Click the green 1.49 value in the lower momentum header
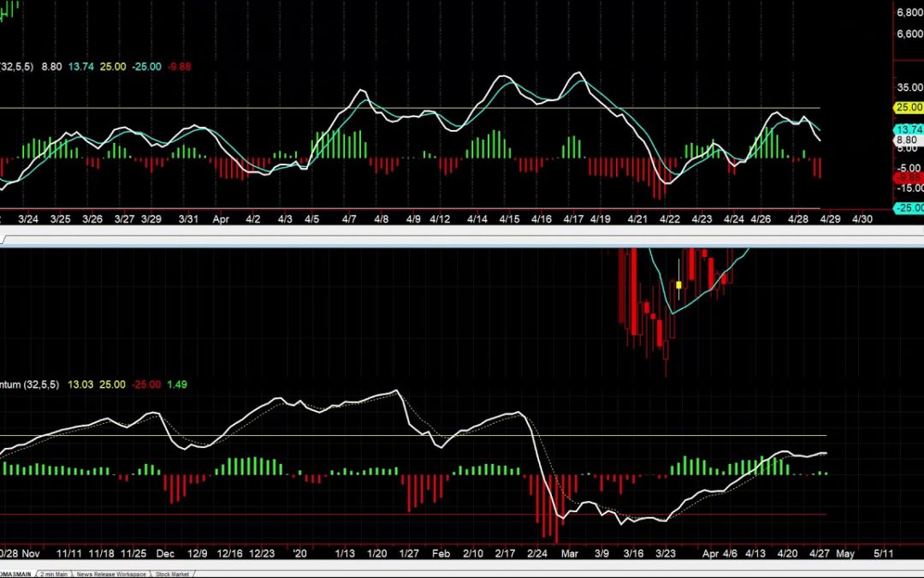The width and height of the screenshot is (924, 578). pyautogui.click(x=177, y=384)
